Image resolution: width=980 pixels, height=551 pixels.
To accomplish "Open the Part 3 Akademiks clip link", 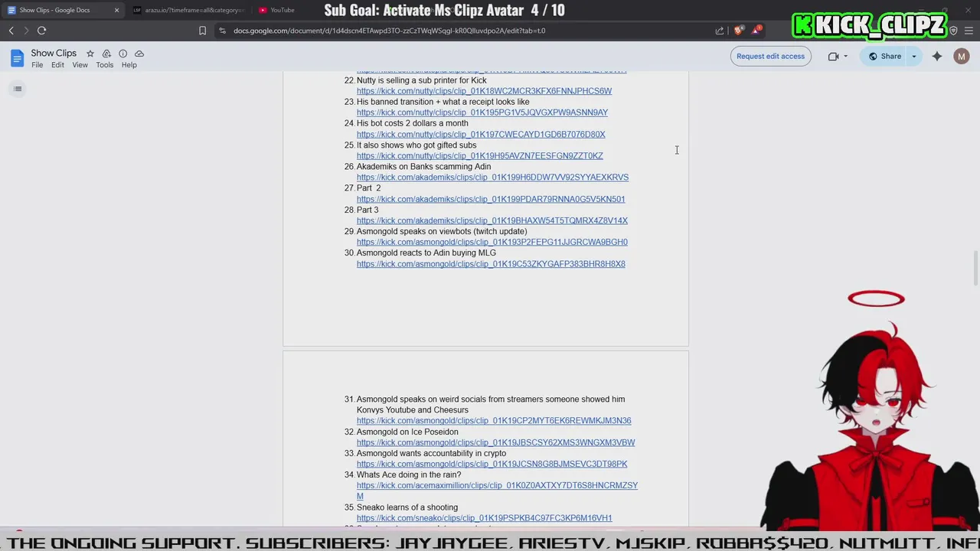I will point(492,220).
